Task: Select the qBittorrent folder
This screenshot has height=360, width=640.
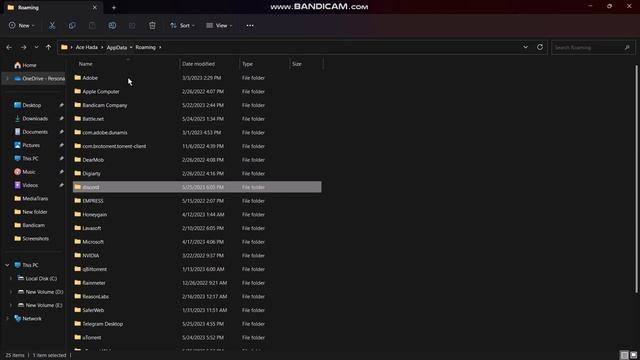Action: (197, 269)
